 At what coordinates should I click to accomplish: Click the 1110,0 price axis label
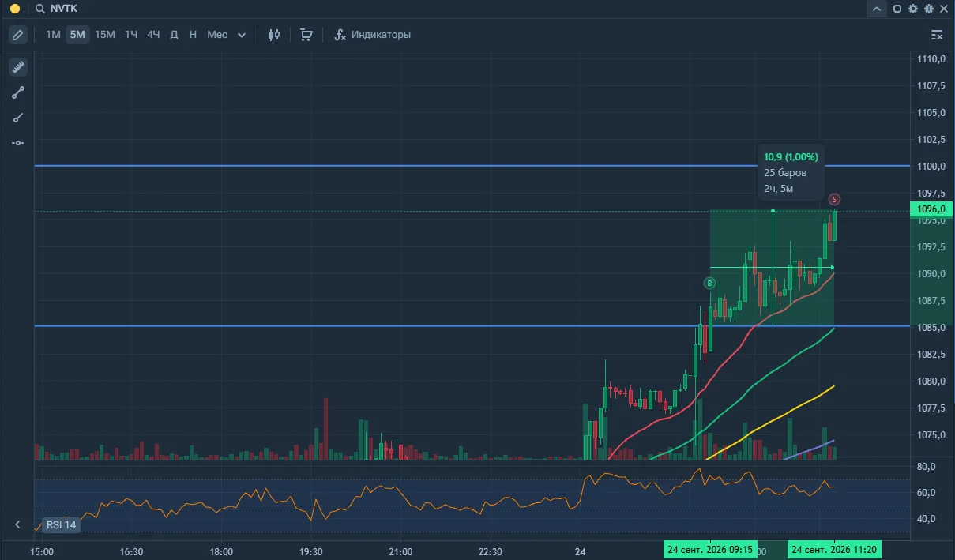(x=931, y=59)
